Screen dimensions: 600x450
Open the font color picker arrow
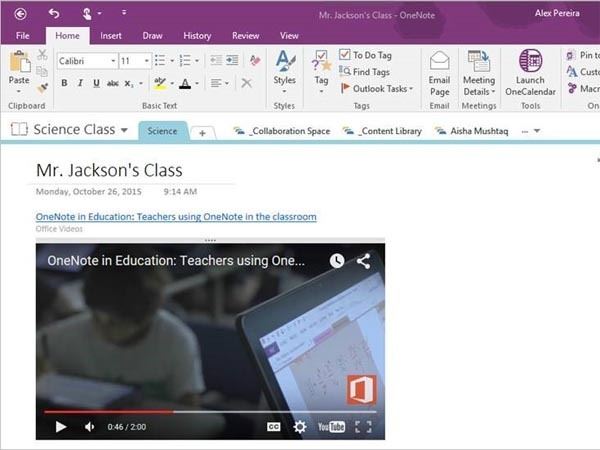click(197, 83)
